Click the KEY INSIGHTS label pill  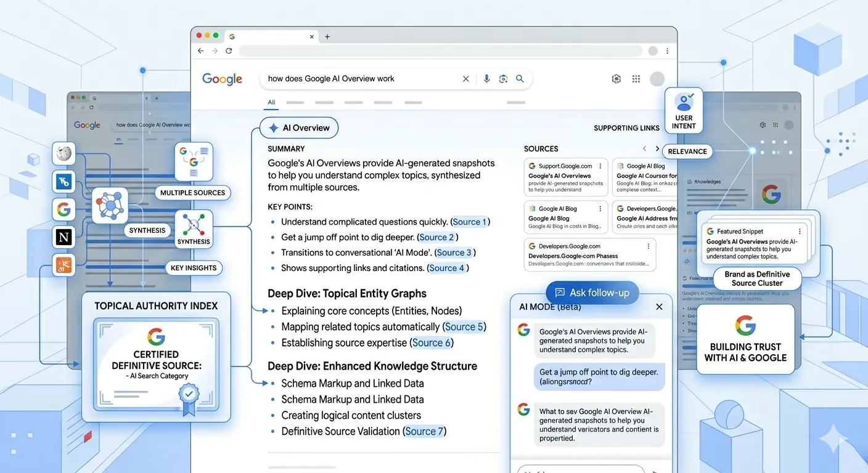194,268
